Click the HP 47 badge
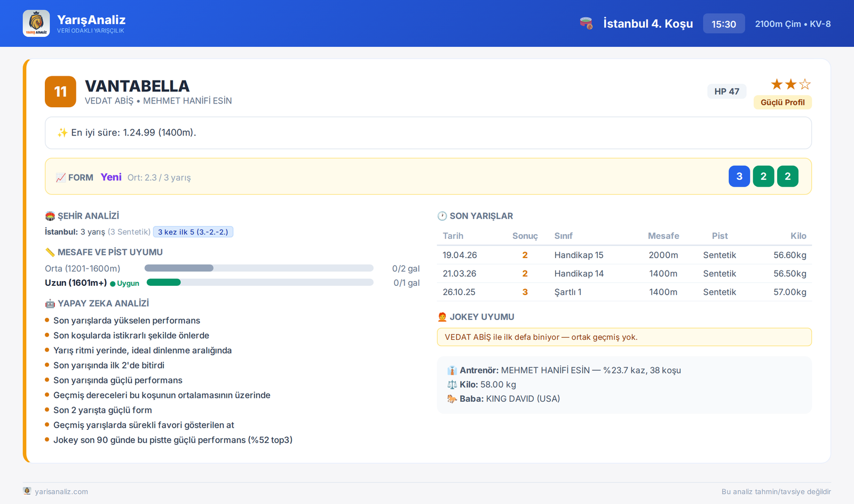Image resolution: width=854 pixels, height=504 pixels. (727, 91)
